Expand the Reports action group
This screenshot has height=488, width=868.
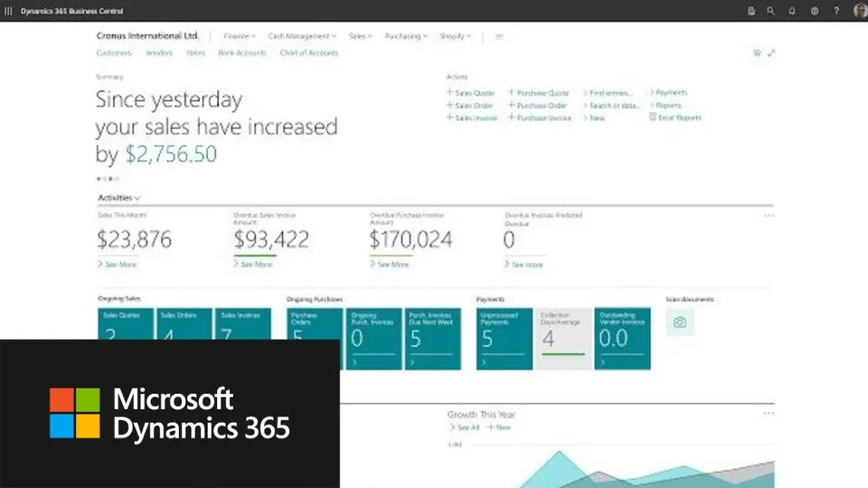click(666, 105)
